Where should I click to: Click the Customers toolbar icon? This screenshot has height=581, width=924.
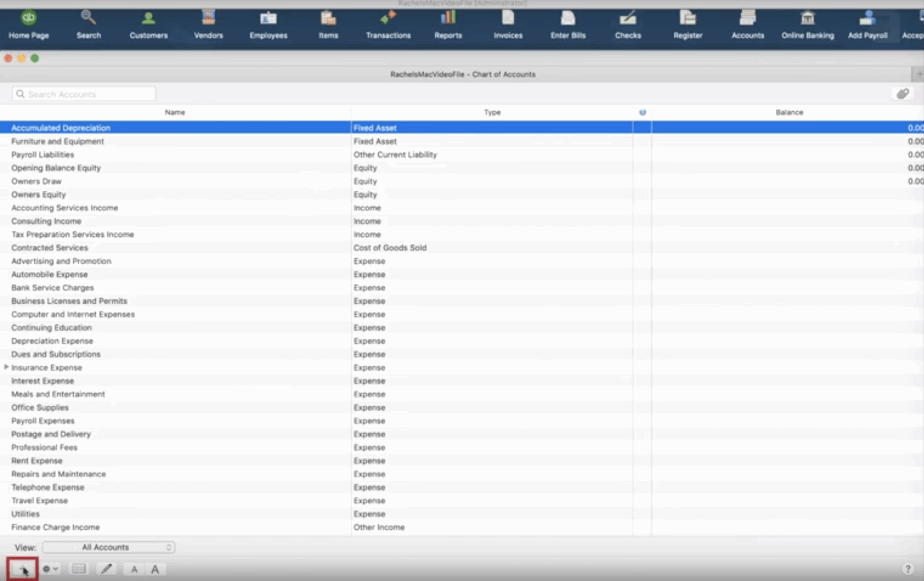tap(148, 25)
